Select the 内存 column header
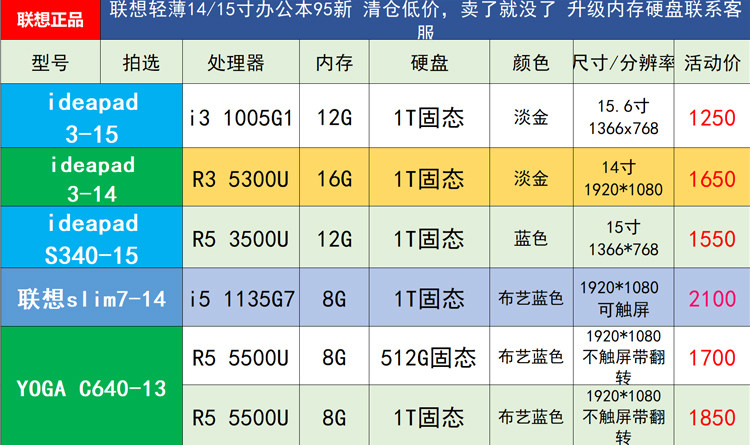This screenshot has width=750, height=445. [x=334, y=62]
